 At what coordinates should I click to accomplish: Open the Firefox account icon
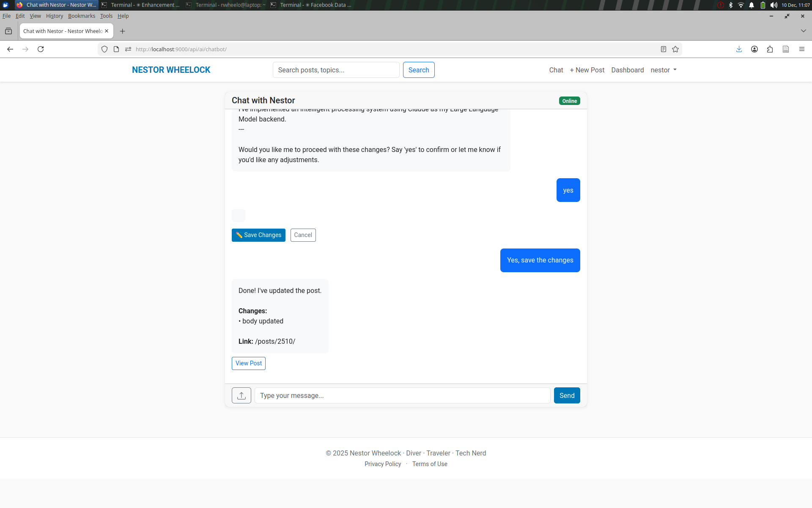tap(754, 49)
